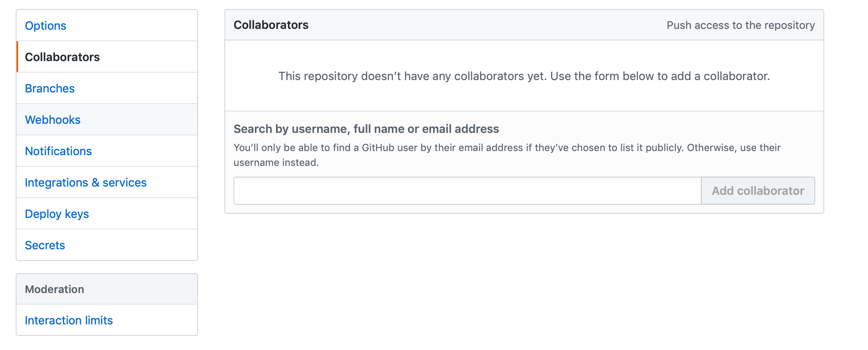This screenshot has height=350, width=868.
Task: Open Notifications settings
Action: [58, 151]
